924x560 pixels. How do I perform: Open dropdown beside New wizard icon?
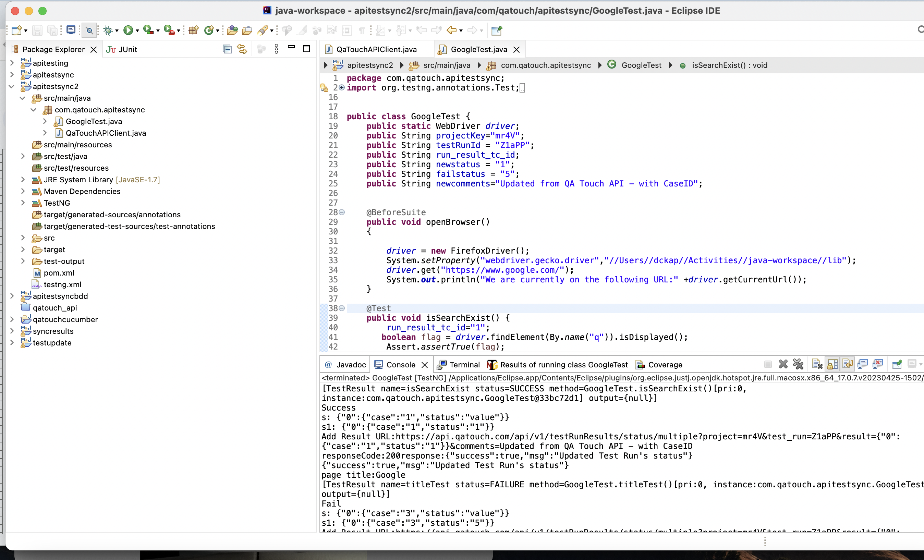25,31
